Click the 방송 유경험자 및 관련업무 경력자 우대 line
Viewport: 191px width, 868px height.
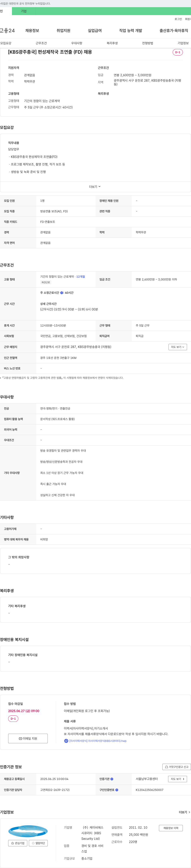63,450
